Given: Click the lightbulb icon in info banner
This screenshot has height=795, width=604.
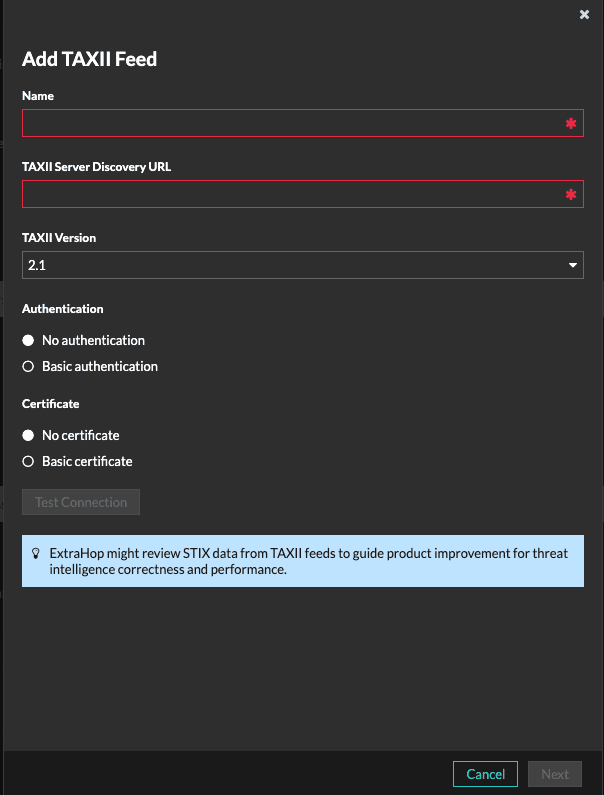Looking at the screenshot, I should [36, 553].
